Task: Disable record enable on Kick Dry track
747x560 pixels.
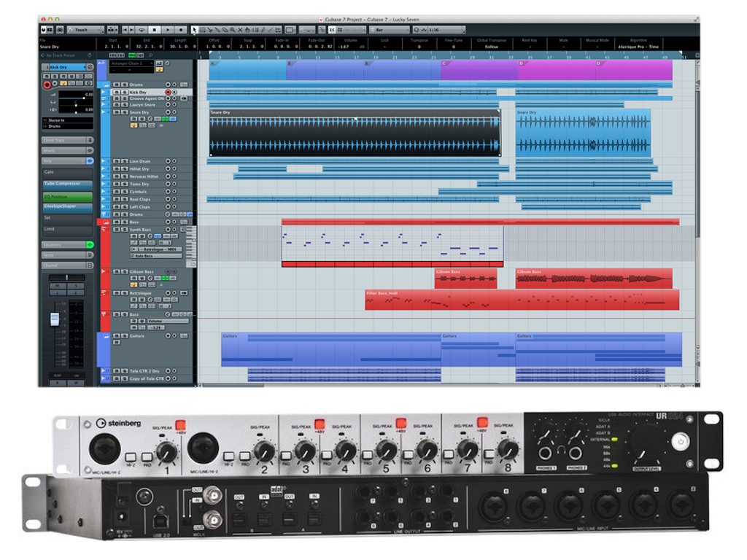Action: tap(168, 93)
